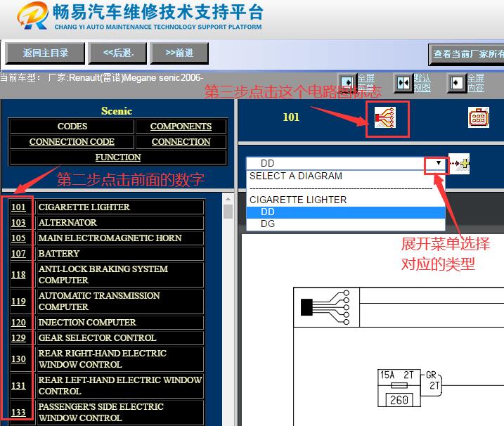This screenshot has height=426, width=504.
Task: Select CIGARETTE LIGHTER row in component list
Action: coord(84,207)
